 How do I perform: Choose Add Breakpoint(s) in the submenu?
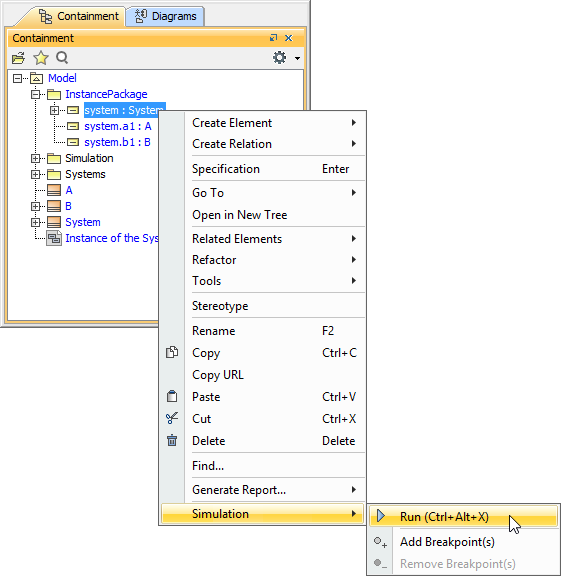[x=463, y=542]
